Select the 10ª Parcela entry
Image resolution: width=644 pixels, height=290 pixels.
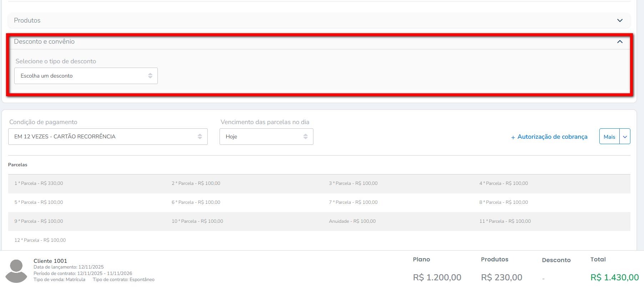click(x=197, y=221)
